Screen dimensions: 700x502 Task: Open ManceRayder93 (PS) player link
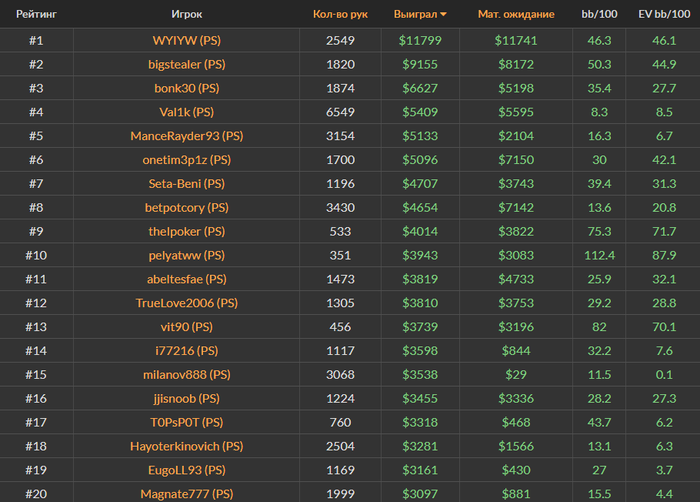186,136
